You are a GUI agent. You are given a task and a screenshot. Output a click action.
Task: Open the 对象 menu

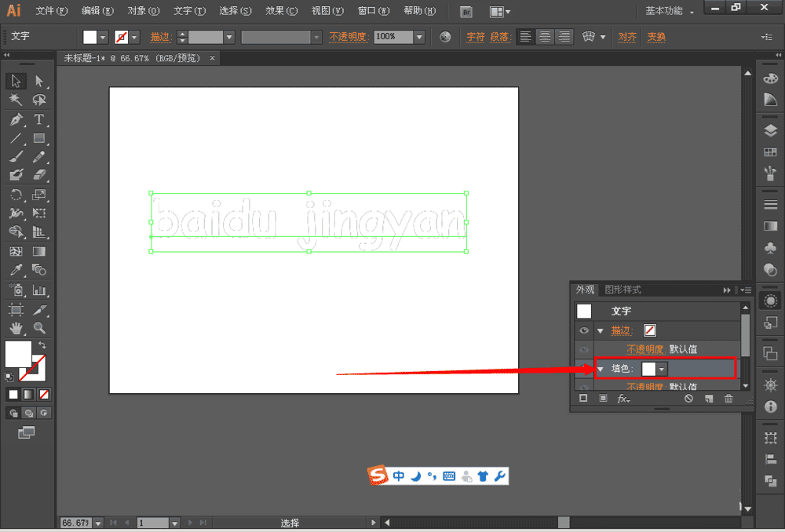point(143,11)
